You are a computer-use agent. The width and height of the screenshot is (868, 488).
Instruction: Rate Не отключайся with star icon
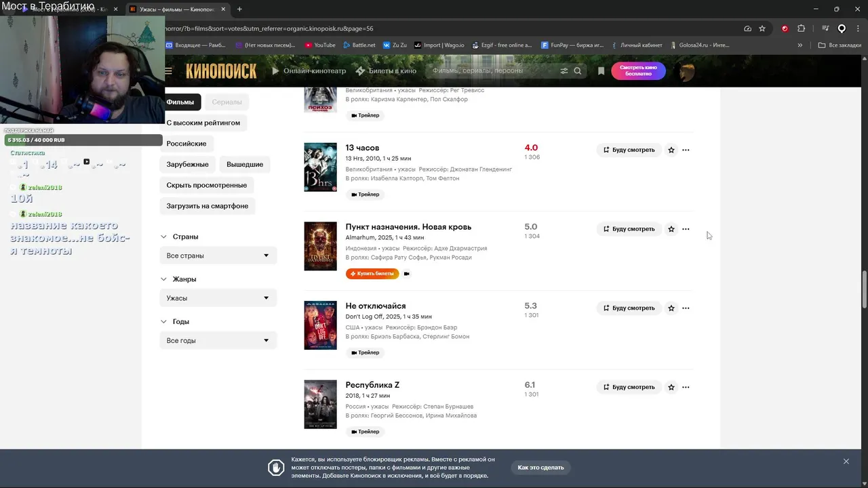tap(671, 308)
